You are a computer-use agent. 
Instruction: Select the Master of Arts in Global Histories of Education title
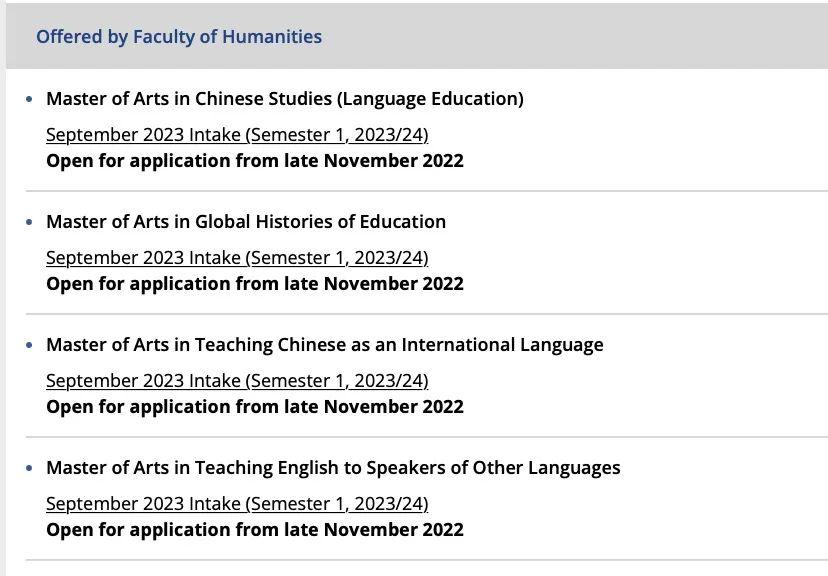(x=246, y=222)
